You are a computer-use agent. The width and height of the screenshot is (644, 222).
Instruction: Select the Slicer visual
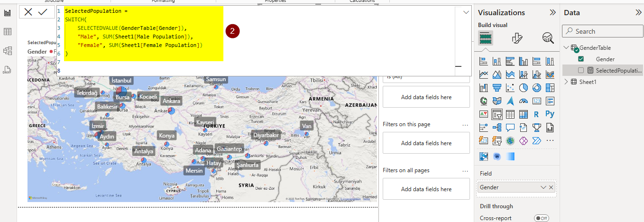pos(497,114)
